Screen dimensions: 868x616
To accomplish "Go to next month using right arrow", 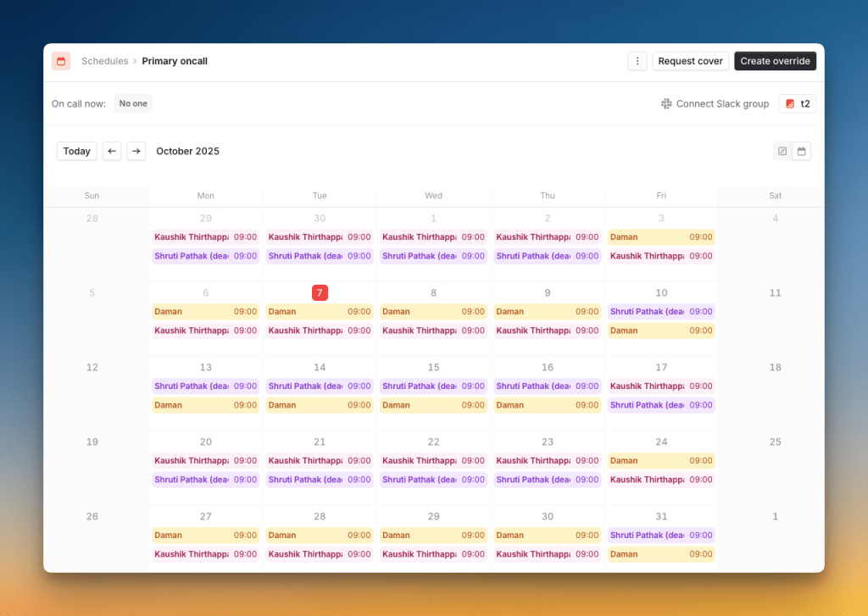I will tap(136, 151).
